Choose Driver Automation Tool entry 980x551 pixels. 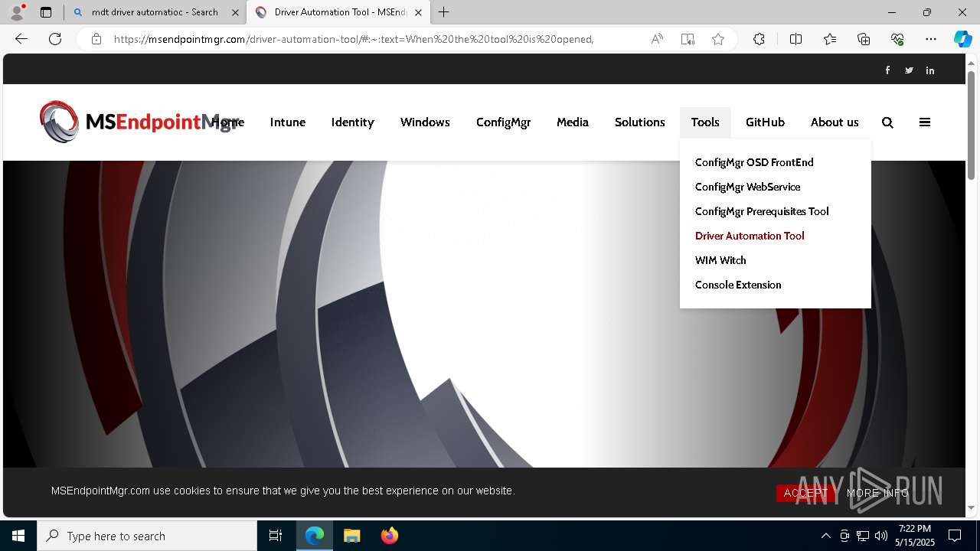750,236
